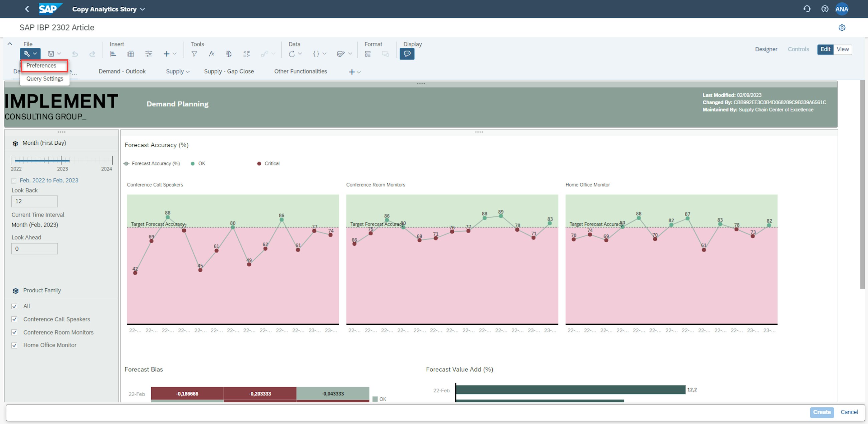Switch to Demand - Outlook tab
The image size is (868, 424).
point(122,72)
